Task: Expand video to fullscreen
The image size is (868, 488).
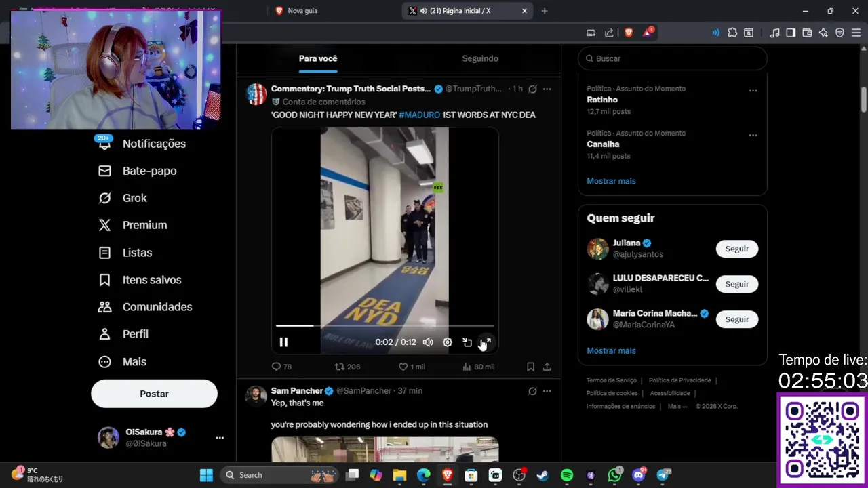Action: (486, 342)
